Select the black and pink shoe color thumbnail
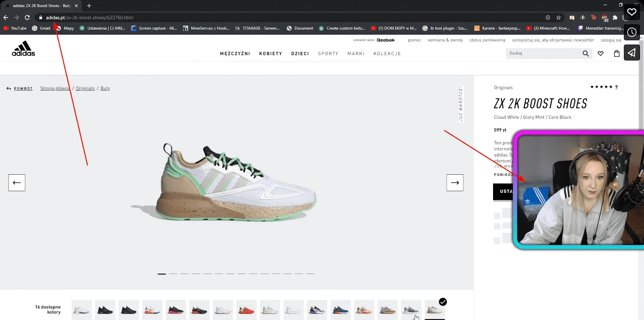This screenshot has width=644, height=320. [175, 310]
